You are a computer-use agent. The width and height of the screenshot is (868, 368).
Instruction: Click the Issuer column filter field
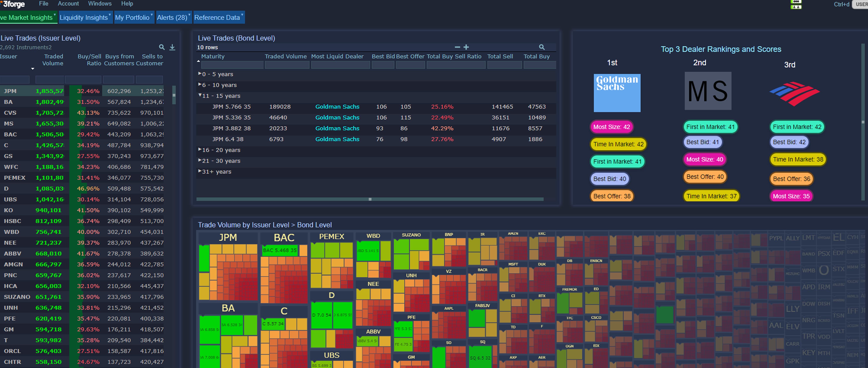click(15, 80)
